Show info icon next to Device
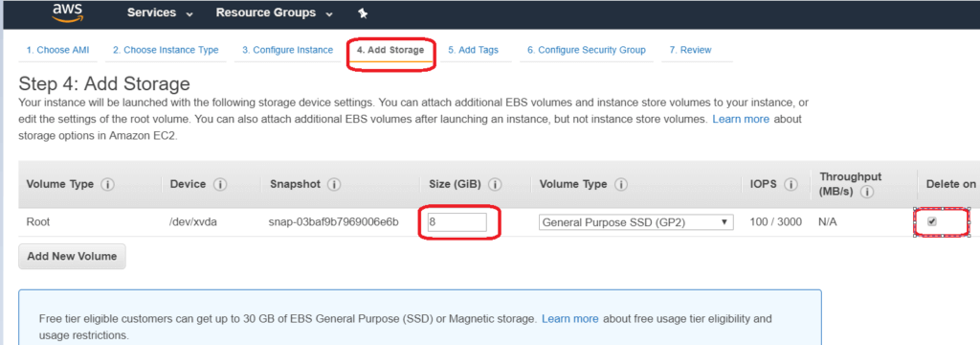Image resolution: width=980 pixels, height=345 pixels. pos(220,184)
